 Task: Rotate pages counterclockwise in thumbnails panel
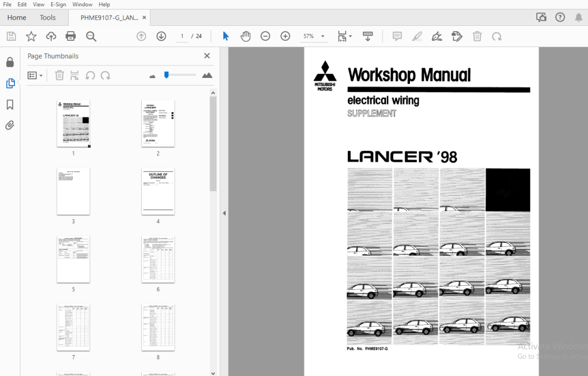click(90, 76)
